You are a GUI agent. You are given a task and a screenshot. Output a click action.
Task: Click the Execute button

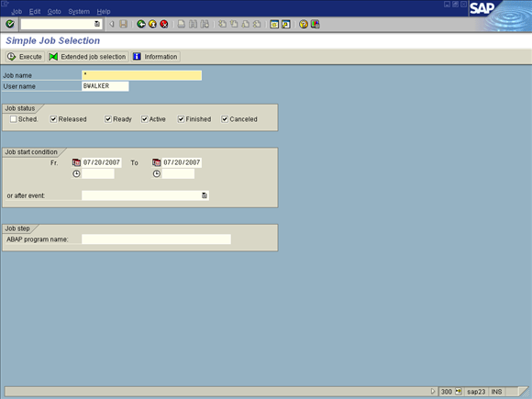[25, 57]
